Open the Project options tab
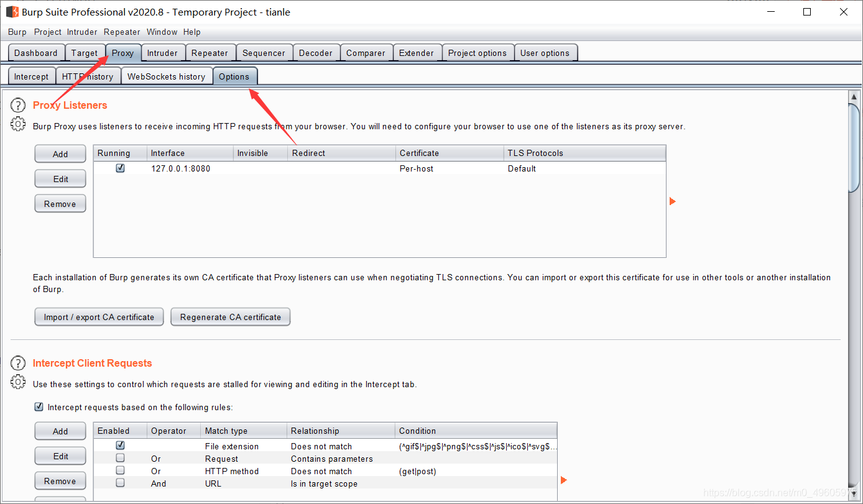863x504 pixels. pyautogui.click(x=478, y=53)
